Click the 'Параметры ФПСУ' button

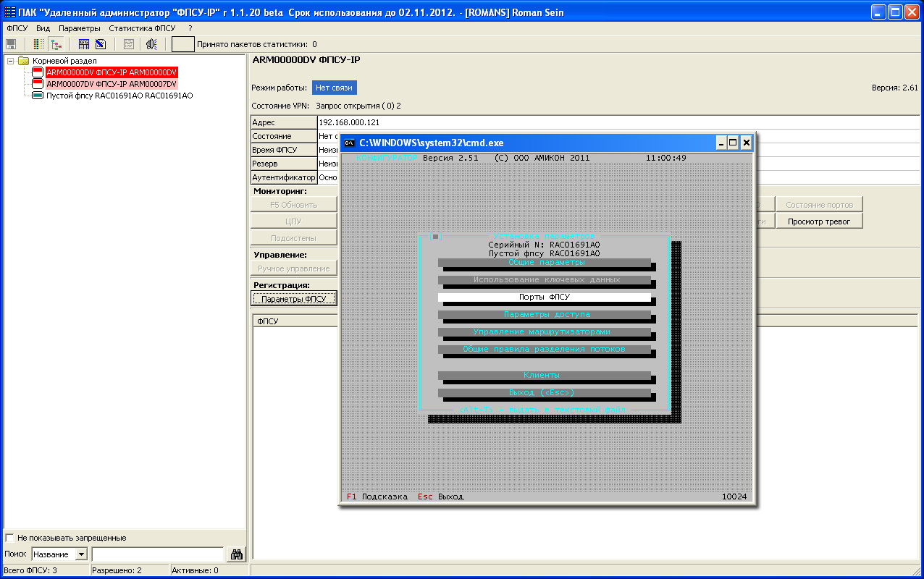tap(294, 299)
